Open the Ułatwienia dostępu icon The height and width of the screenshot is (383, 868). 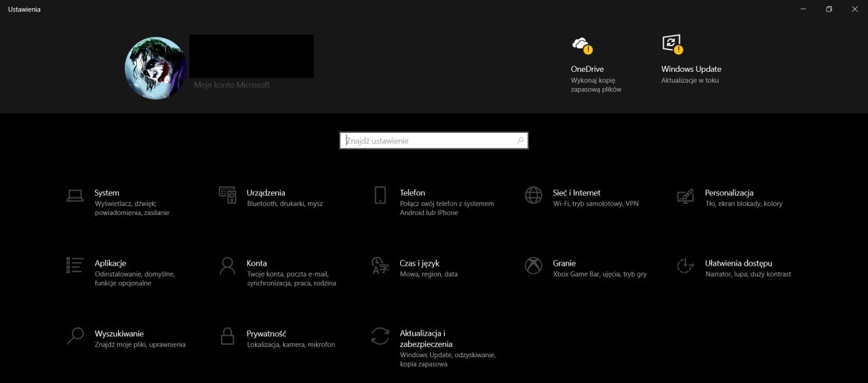point(686,266)
